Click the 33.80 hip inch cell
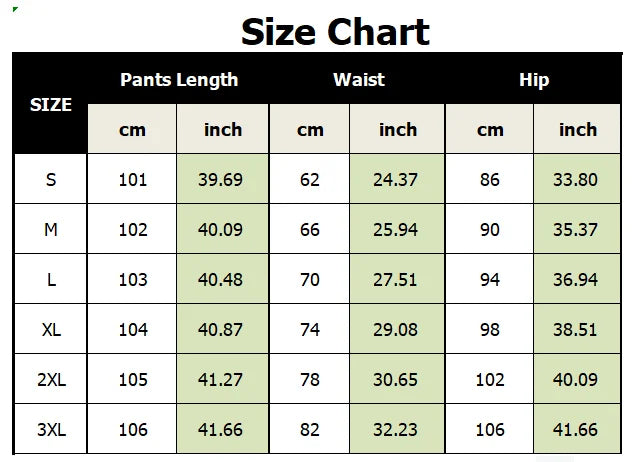Image resolution: width=641 pixels, height=462 pixels. [x=575, y=180]
